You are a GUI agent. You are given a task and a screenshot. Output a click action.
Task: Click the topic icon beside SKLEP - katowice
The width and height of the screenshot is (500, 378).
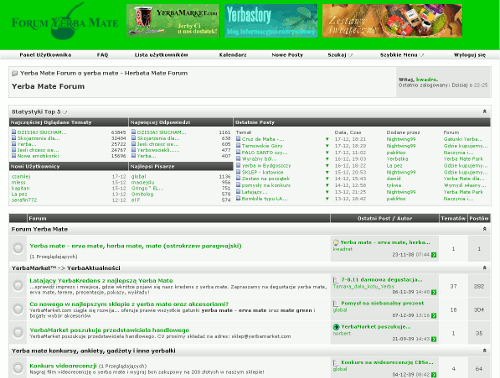[238, 172]
